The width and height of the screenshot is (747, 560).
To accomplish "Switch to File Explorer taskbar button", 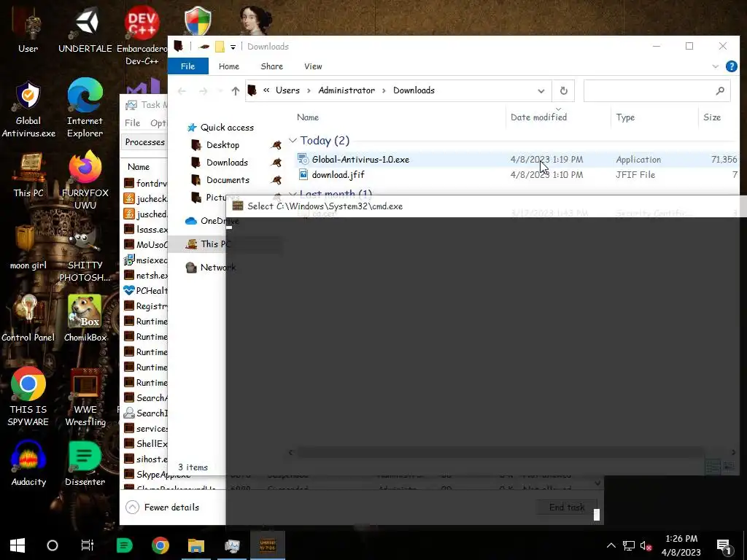I will (196, 545).
